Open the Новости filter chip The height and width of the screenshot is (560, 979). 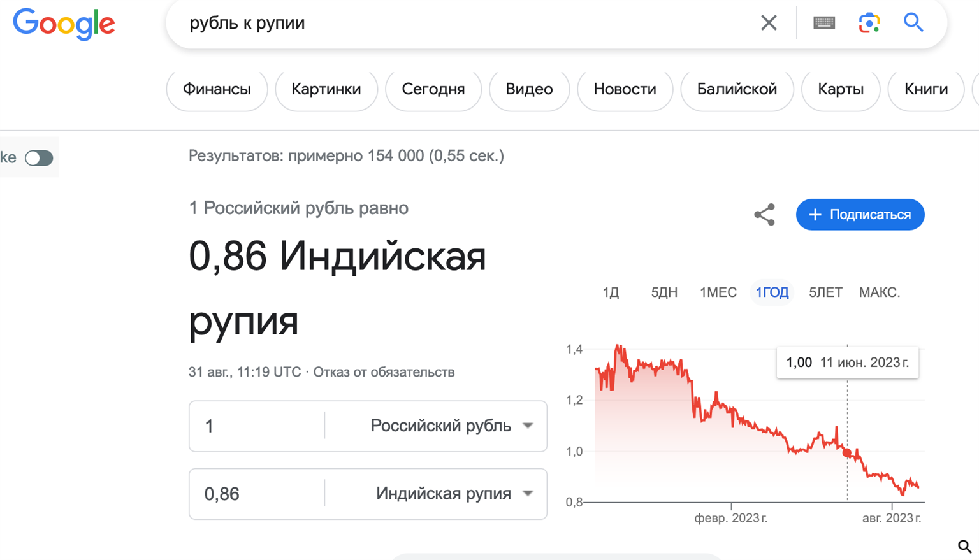pos(625,89)
